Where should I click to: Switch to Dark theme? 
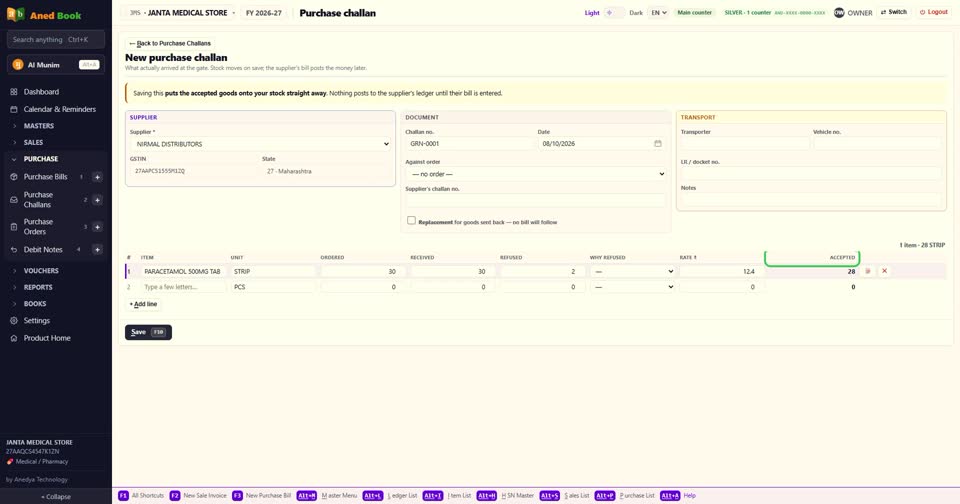636,13
